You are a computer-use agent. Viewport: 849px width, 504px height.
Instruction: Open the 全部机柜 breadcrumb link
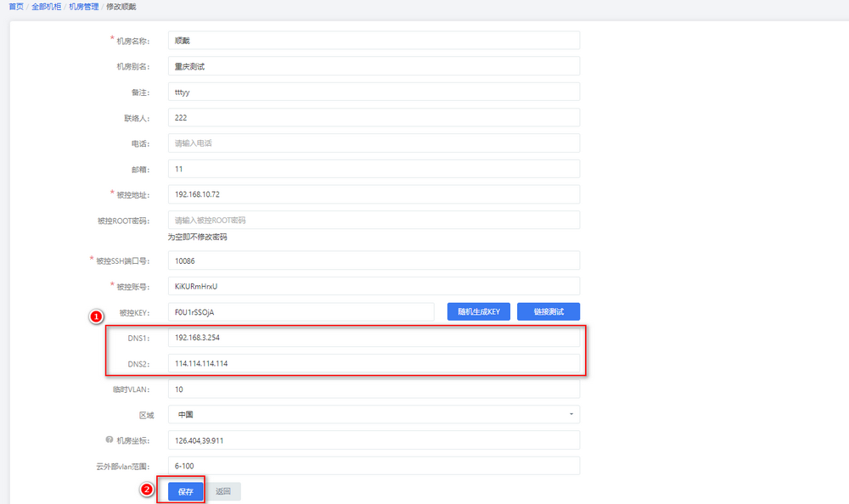pyautogui.click(x=46, y=7)
